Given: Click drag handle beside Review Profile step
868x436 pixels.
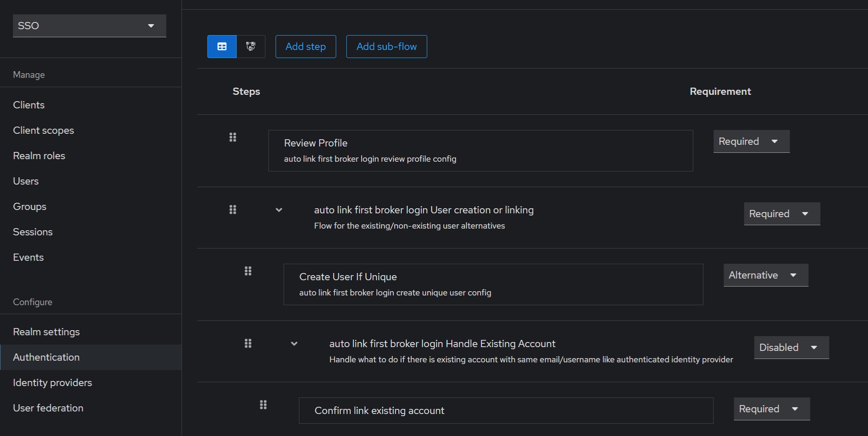Looking at the screenshot, I should [233, 137].
